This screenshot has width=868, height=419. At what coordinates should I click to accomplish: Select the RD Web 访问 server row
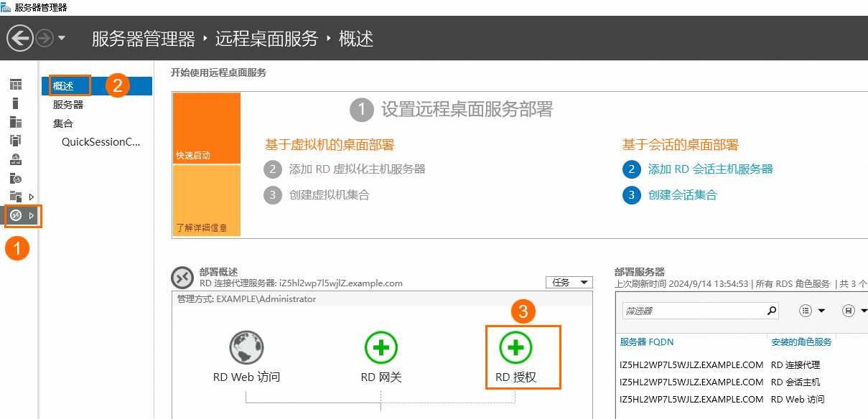click(741, 400)
